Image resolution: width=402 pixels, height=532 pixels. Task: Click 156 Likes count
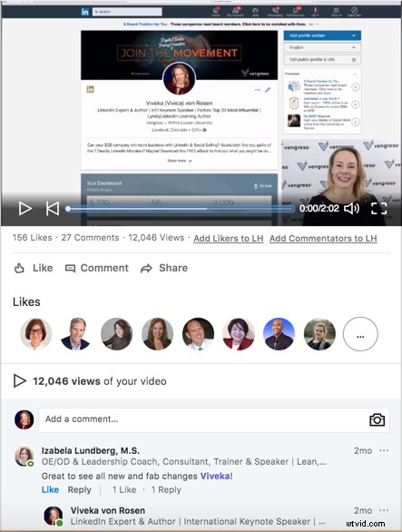click(33, 238)
